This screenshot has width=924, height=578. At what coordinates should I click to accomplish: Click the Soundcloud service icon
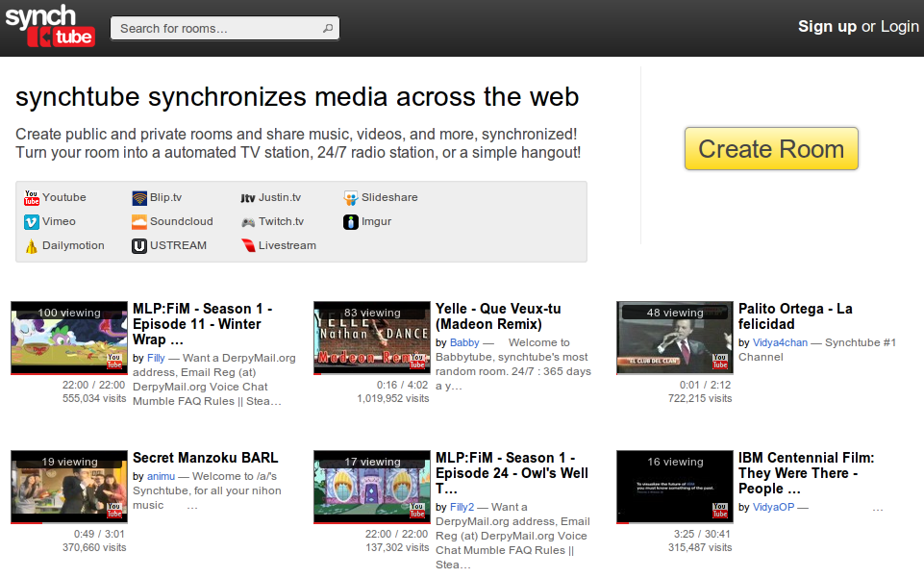(139, 222)
